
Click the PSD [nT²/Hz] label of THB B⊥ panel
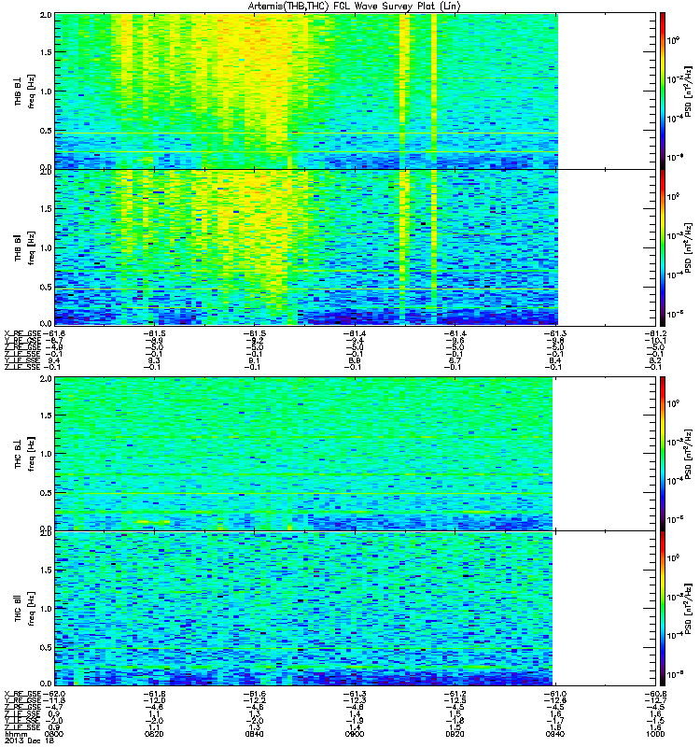(x=689, y=92)
